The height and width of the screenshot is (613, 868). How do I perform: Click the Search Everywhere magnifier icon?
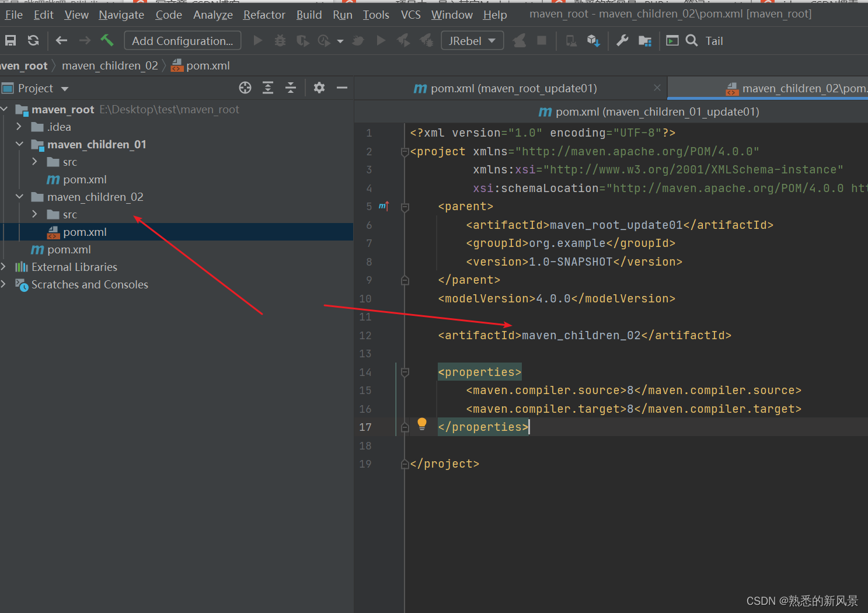click(x=692, y=40)
